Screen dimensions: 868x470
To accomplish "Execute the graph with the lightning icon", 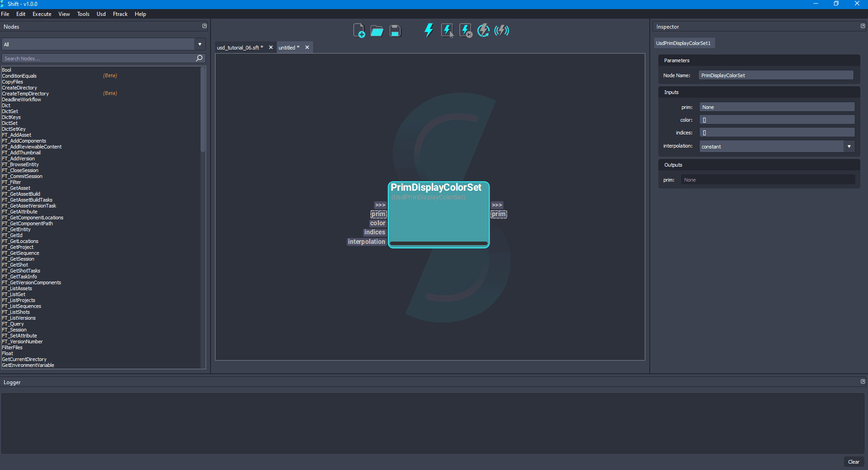I will (428, 30).
